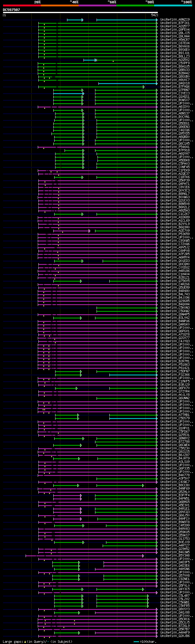Click the 542 query length label
Screen dimensions: 195x644
[154, 15]
